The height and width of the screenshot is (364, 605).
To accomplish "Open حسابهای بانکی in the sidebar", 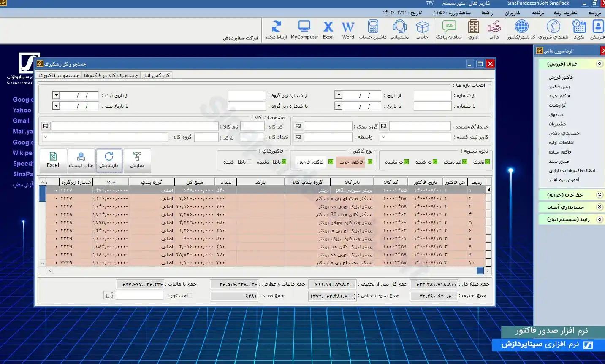I will click(x=564, y=133).
